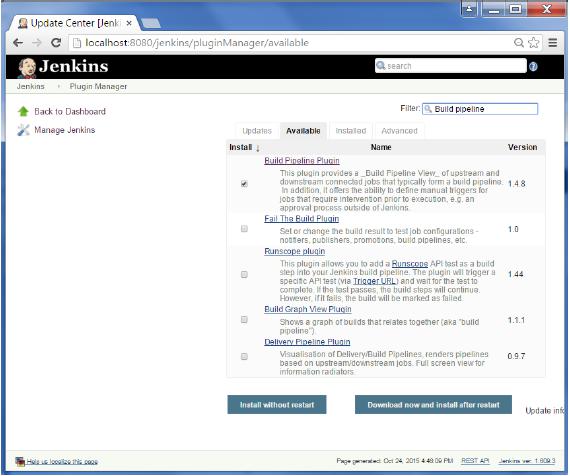Open the Advanced tab
The height and width of the screenshot is (476, 570).
click(400, 131)
